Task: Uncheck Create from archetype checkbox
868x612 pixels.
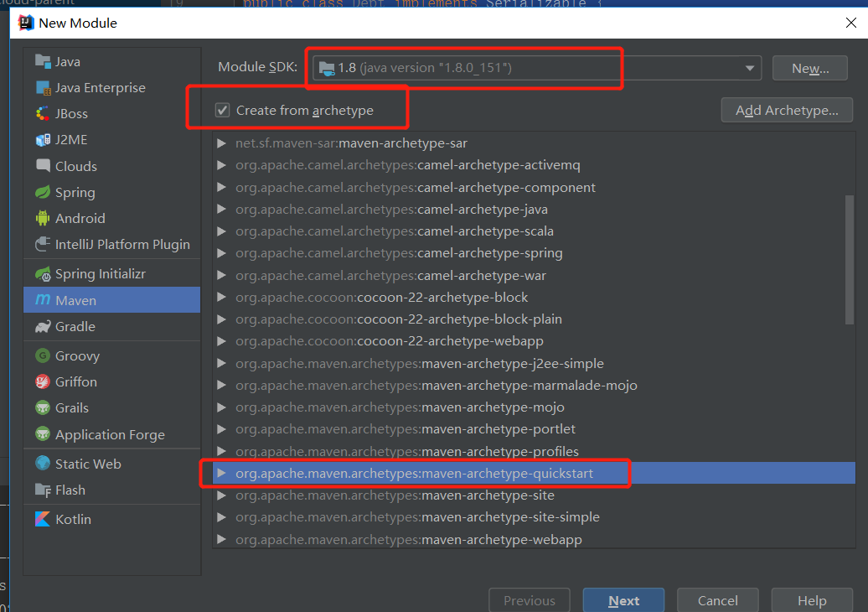Action: tap(223, 110)
